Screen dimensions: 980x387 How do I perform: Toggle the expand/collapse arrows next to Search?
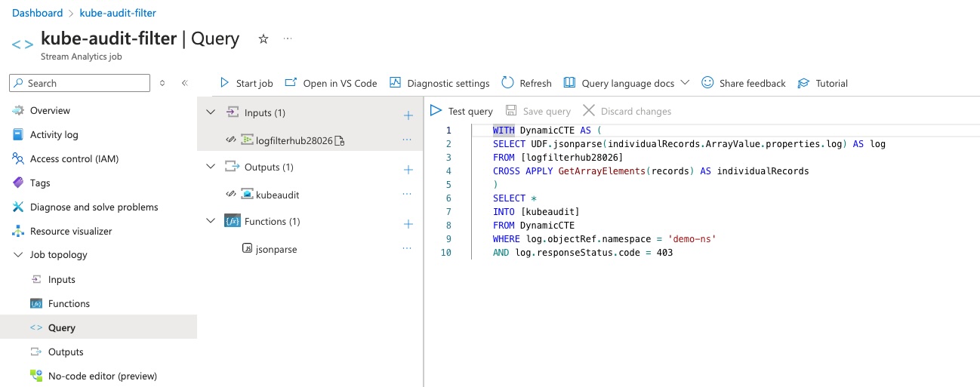tap(162, 83)
